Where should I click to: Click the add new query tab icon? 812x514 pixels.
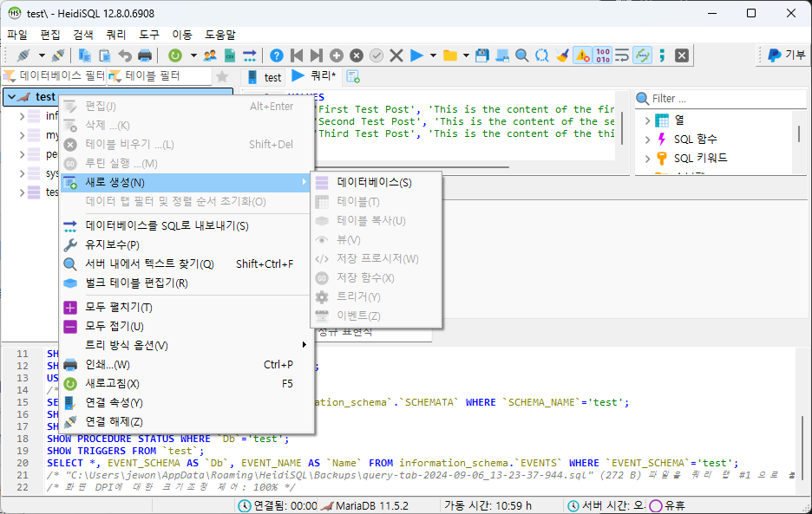pyautogui.click(x=353, y=76)
